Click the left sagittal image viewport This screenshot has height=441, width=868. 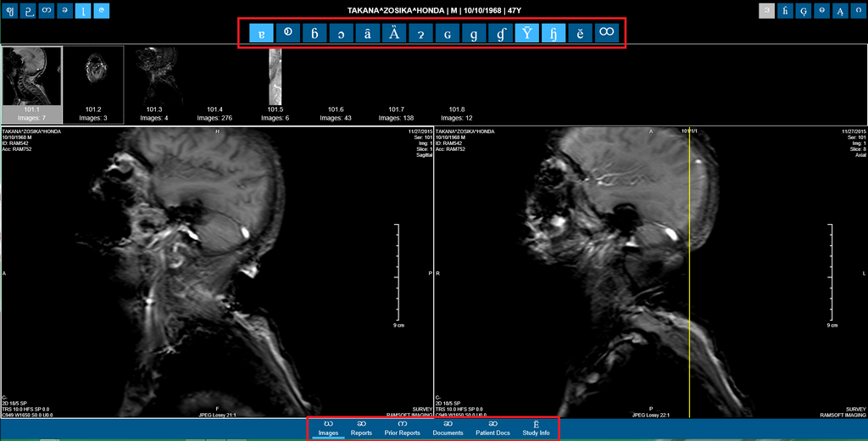217,271
